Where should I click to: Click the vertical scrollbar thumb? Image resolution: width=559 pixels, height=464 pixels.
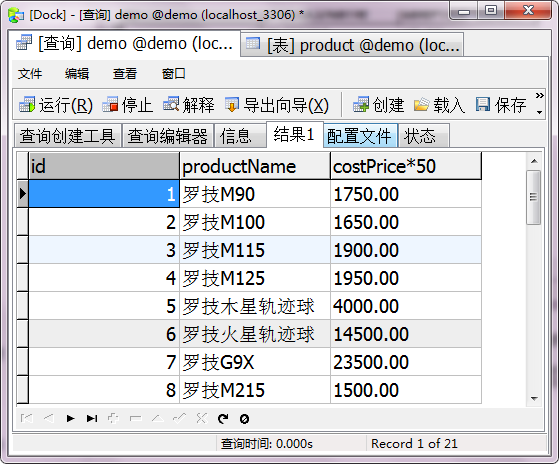click(x=534, y=197)
